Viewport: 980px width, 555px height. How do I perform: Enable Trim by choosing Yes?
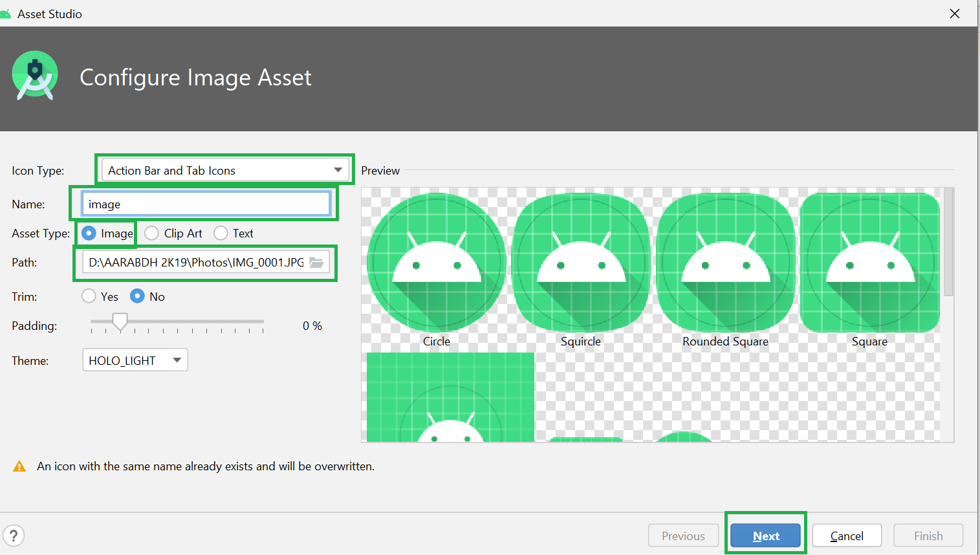[x=89, y=296]
